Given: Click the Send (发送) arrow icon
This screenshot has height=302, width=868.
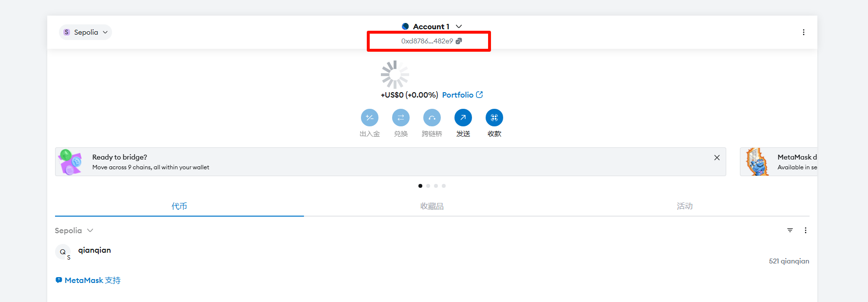Looking at the screenshot, I should click(x=463, y=118).
